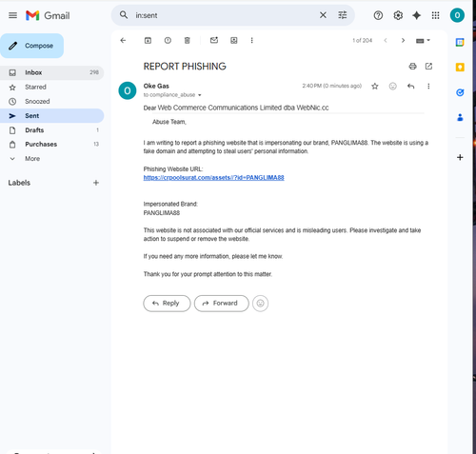Image resolution: width=476 pixels, height=454 pixels.
Task: Open the main menu hamburger icon
Action: pos(12,15)
